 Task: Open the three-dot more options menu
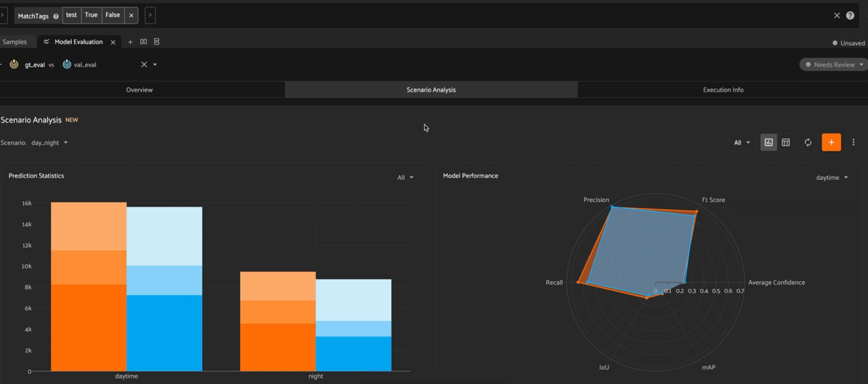click(853, 142)
